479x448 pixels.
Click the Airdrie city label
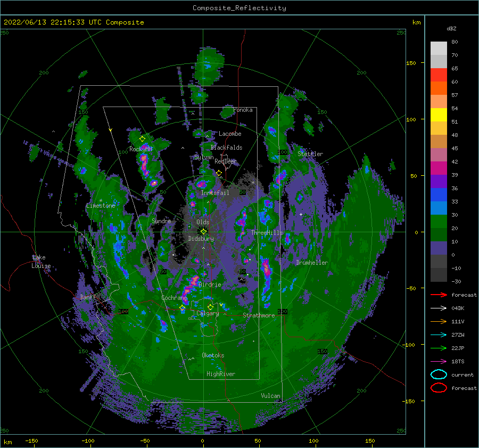[x=210, y=284]
